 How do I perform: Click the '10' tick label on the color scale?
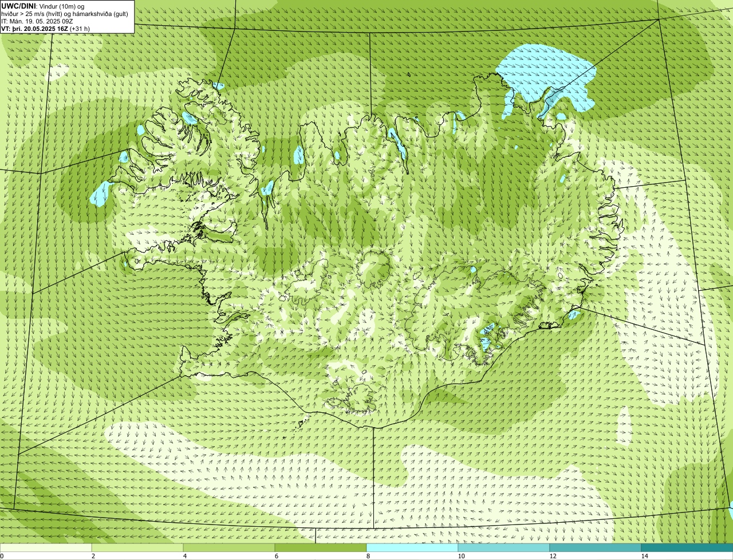pyautogui.click(x=461, y=556)
